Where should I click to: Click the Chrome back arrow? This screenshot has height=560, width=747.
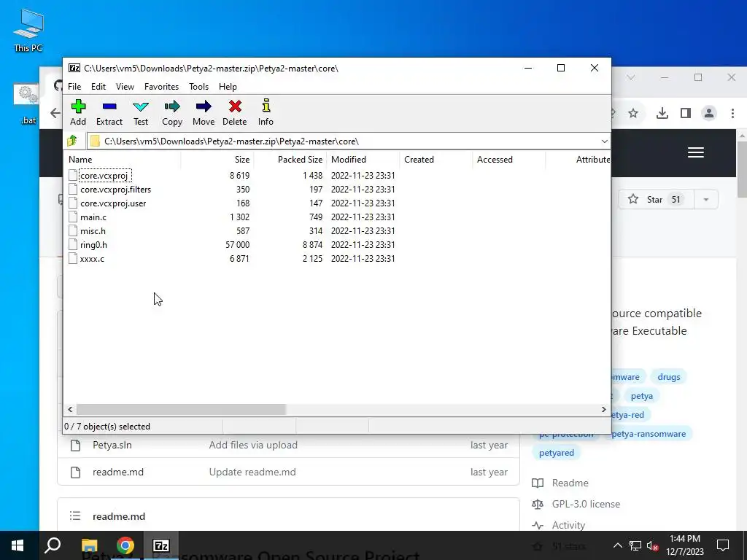55,113
